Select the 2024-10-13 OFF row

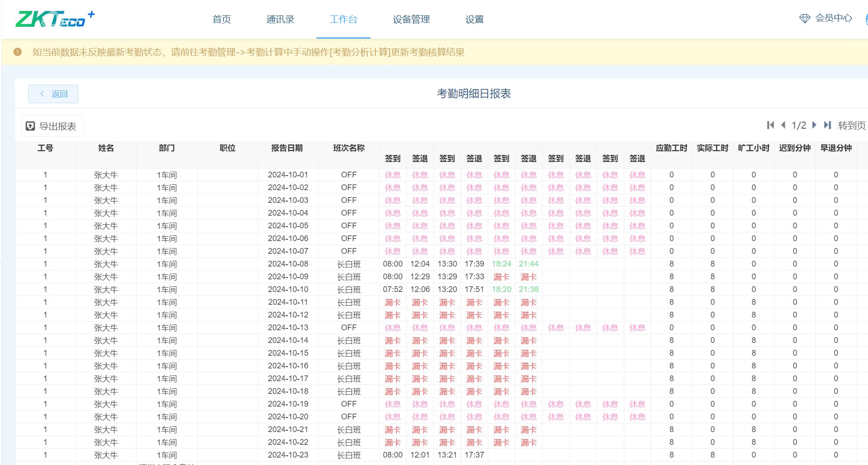348,327
